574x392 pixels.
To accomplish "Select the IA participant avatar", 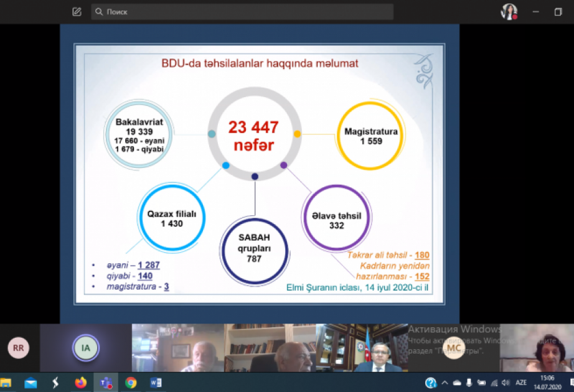I will coord(86,348).
